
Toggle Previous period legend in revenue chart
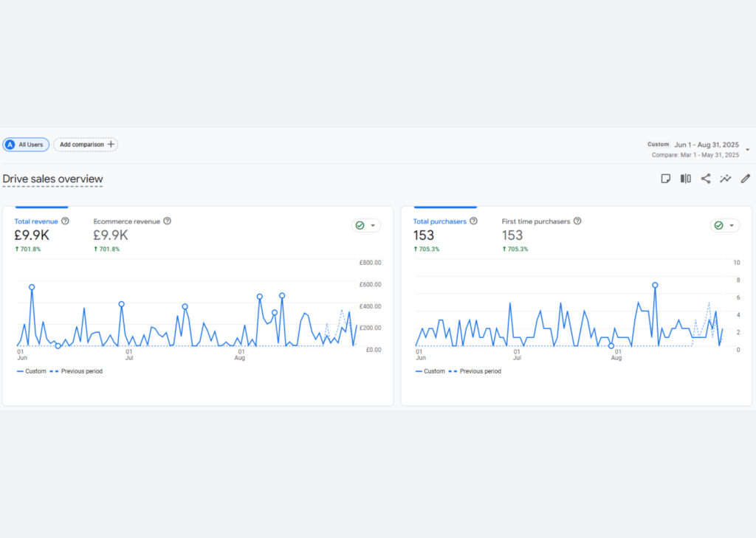[x=76, y=371]
